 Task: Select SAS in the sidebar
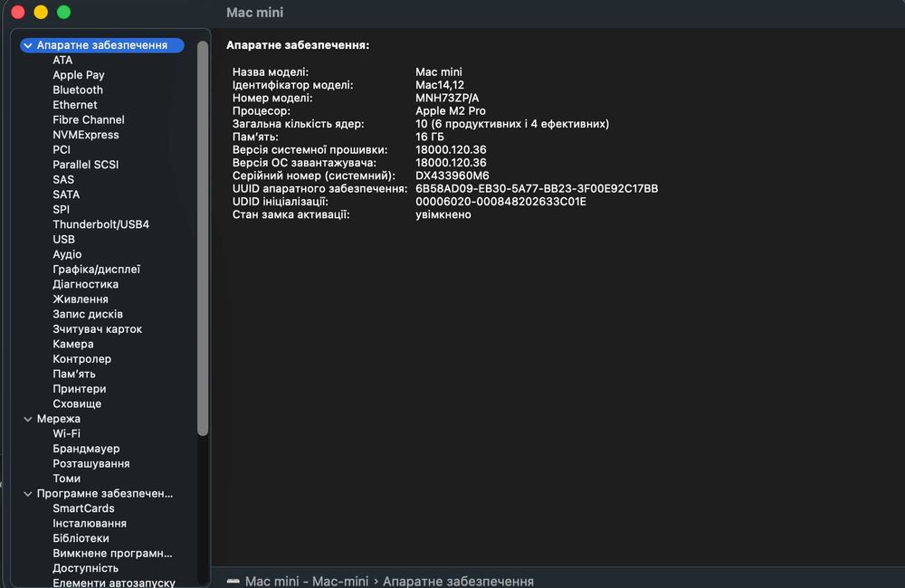pos(63,179)
